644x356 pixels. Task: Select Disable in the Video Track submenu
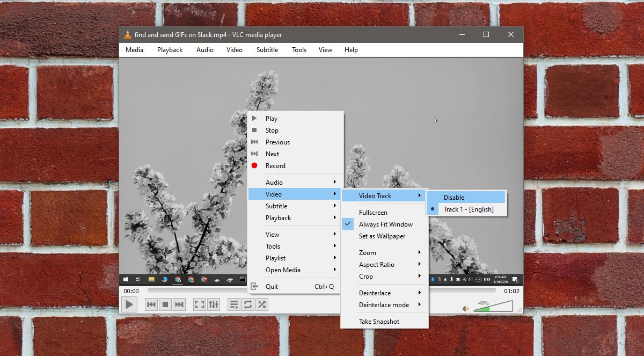466,198
